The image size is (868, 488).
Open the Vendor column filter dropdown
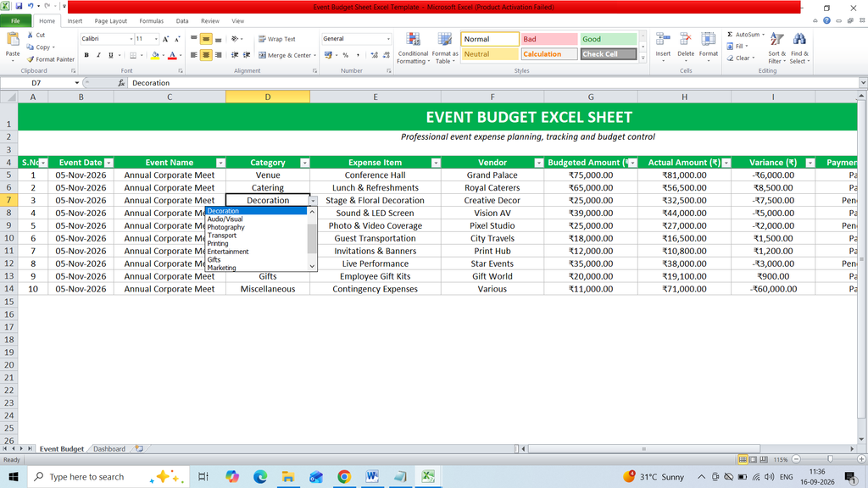(x=538, y=163)
